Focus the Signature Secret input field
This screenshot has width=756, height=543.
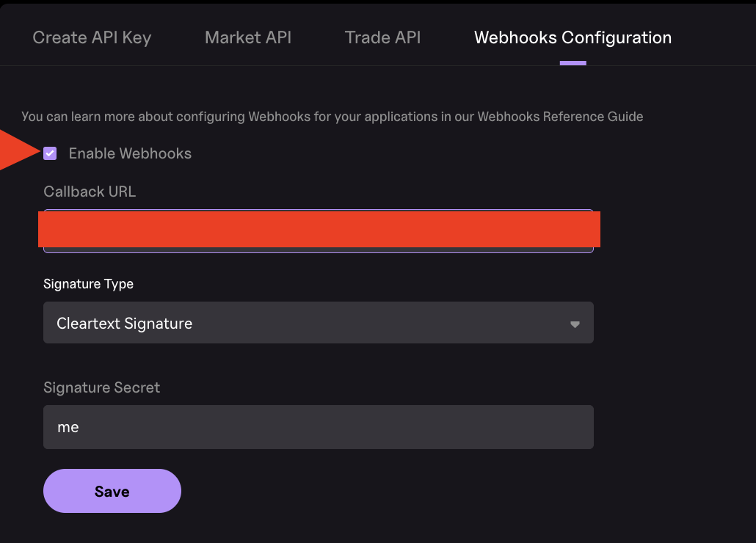point(319,427)
